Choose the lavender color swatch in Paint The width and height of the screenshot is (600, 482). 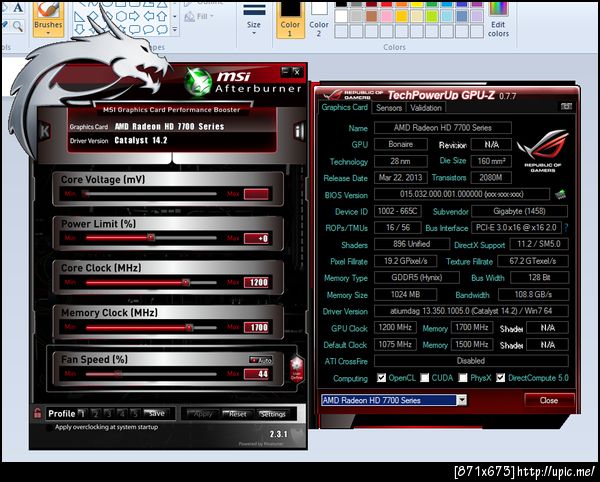pos(477,16)
